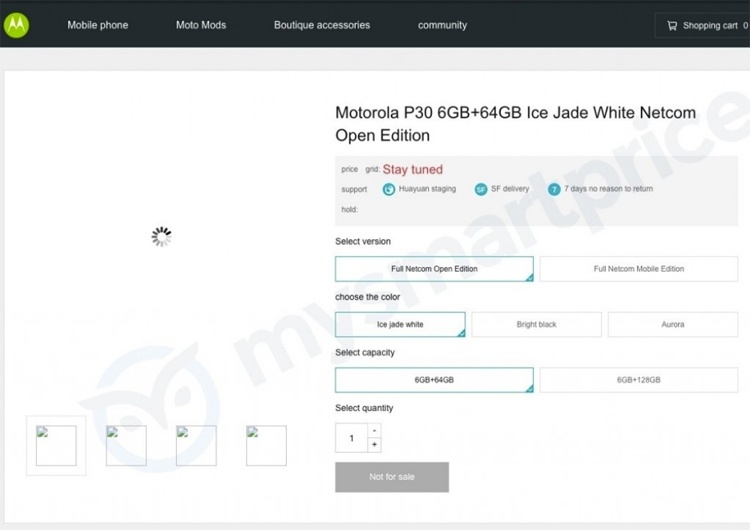Open the Motorola logo home link
Image resolution: width=750 pixels, height=530 pixels.
[x=16, y=25]
